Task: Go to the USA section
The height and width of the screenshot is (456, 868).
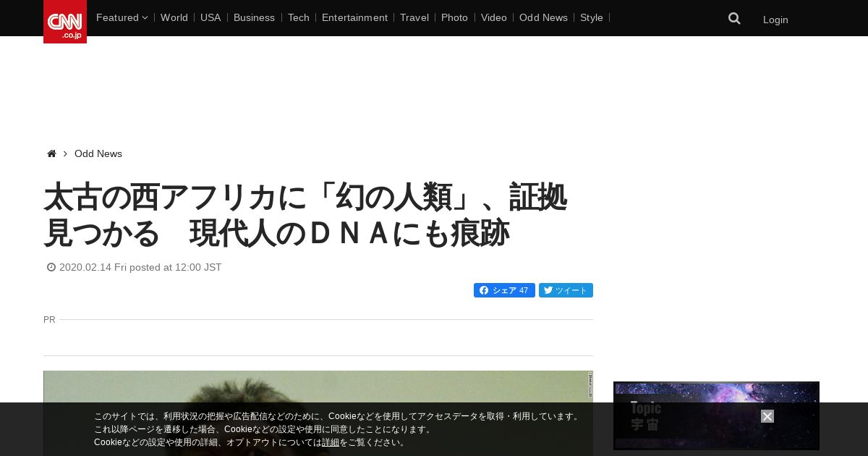Action: click(x=210, y=17)
